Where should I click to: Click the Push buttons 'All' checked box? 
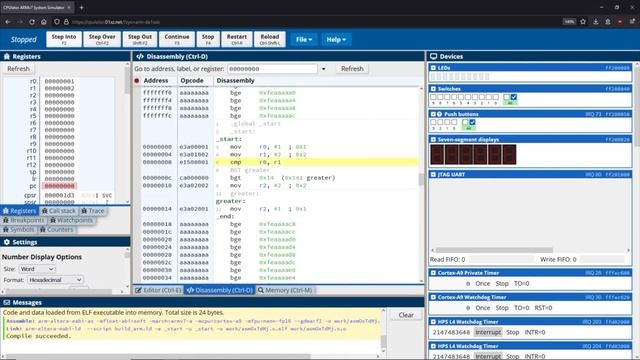[472, 122]
